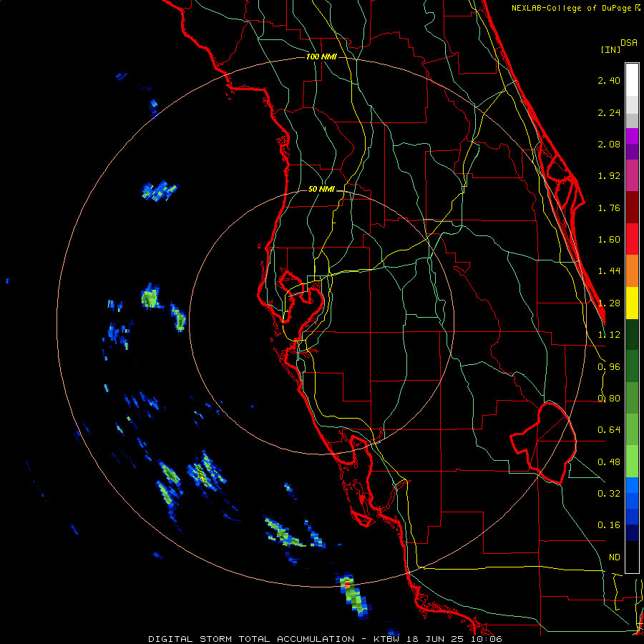The image size is (644, 644).
Task: Click the 1.76 legend value
Action: (609, 208)
